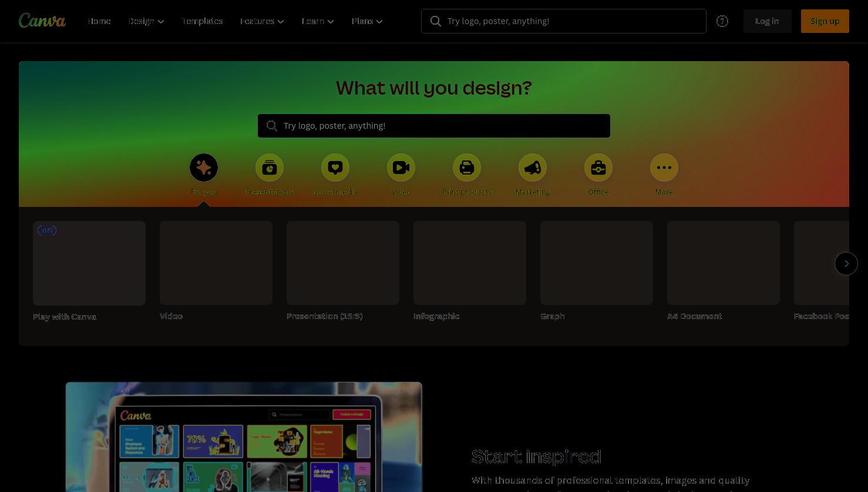The height and width of the screenshot is (492, 868).
Task: Click the Canva logo in header
Action: click(x=42, y=21)
